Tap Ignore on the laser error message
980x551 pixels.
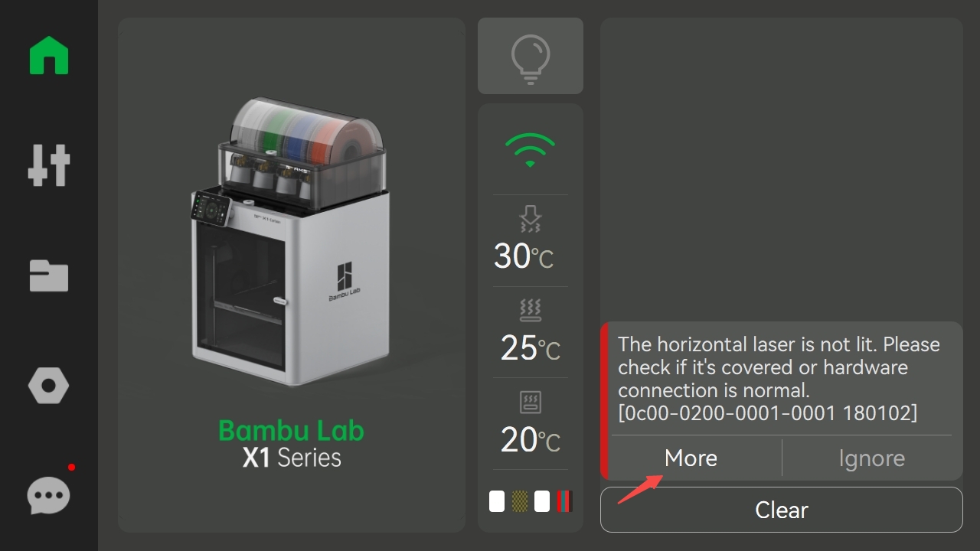click(x=872, y=458)
